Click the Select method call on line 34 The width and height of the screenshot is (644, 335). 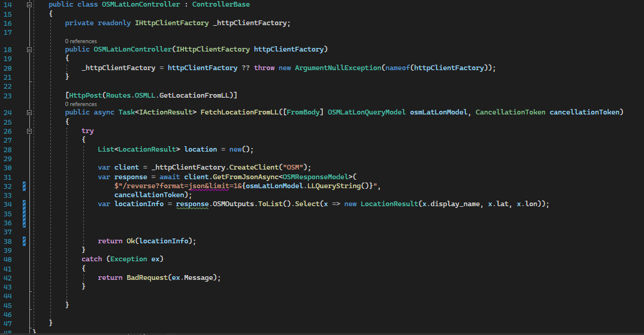click(x=307, y=204)
